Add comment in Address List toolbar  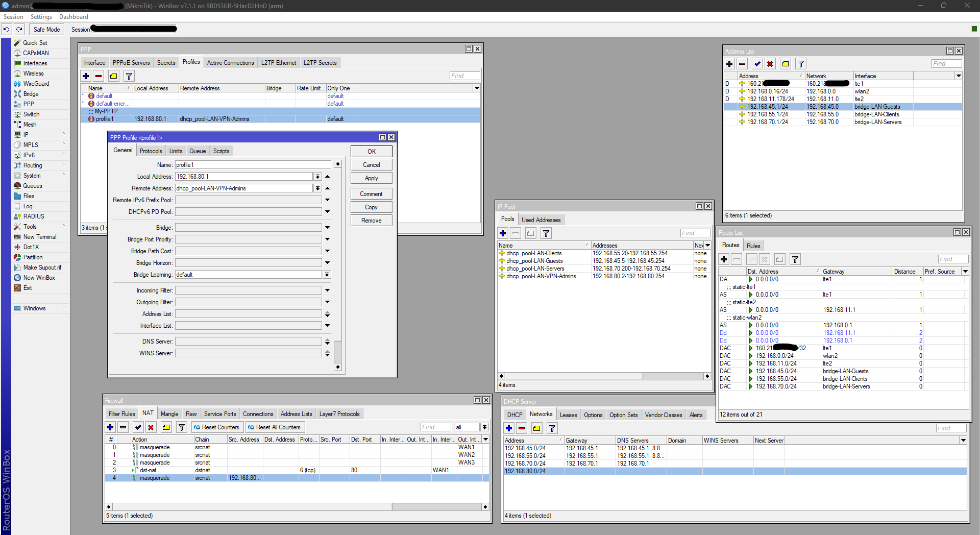[x=786, y=64]
